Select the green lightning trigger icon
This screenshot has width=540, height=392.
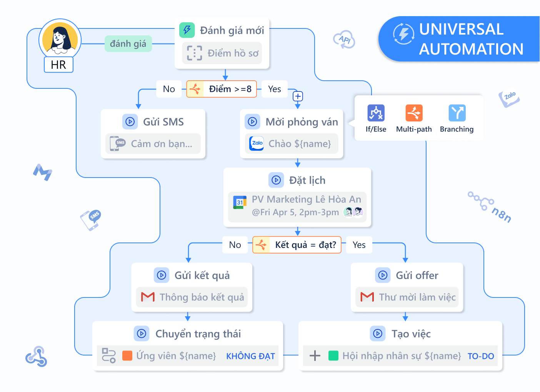point(187,30)
